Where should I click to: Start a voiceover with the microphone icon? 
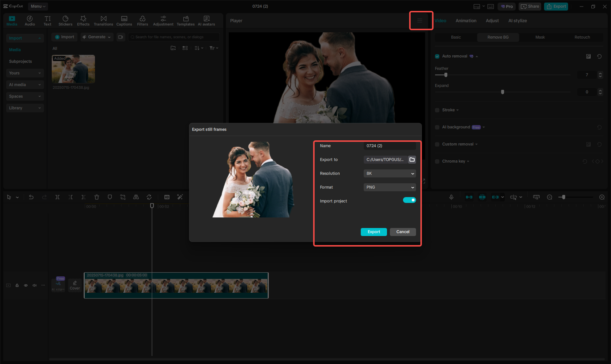coord(451,197)
